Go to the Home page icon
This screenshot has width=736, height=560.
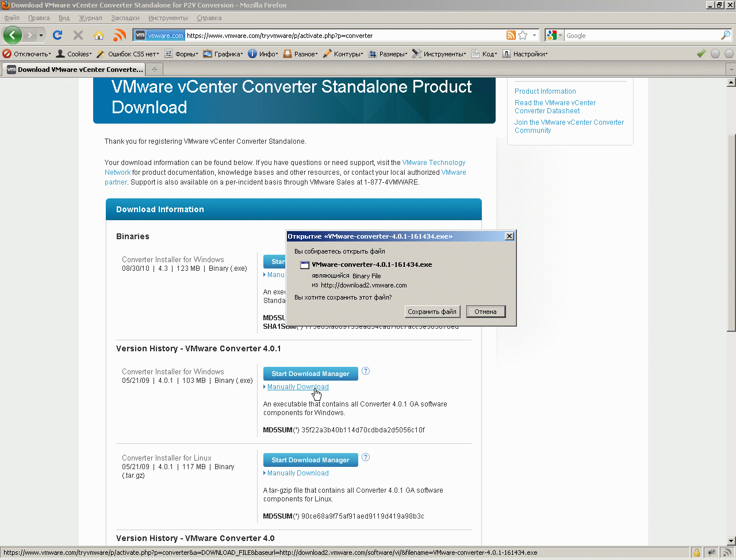pyautogui.click(x=99, y=35)
